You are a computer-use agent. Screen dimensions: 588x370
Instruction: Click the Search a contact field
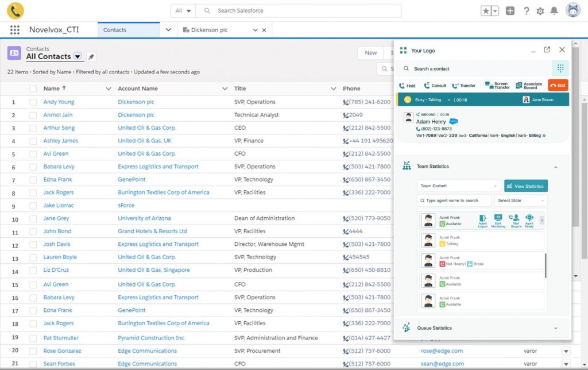(474, 69)
